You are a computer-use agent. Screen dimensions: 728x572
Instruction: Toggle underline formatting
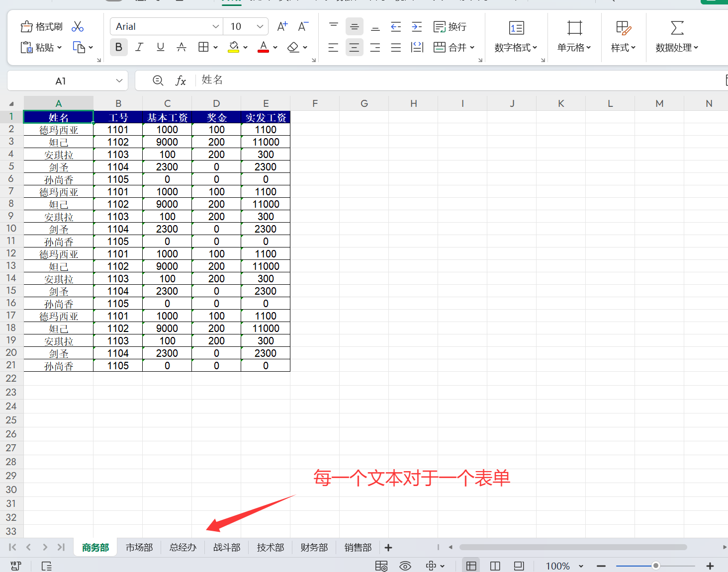click(160, 47)
